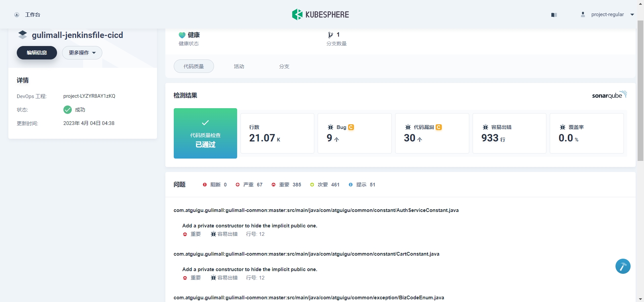Click the 重要 385 severity icon in issue summary

273,185
